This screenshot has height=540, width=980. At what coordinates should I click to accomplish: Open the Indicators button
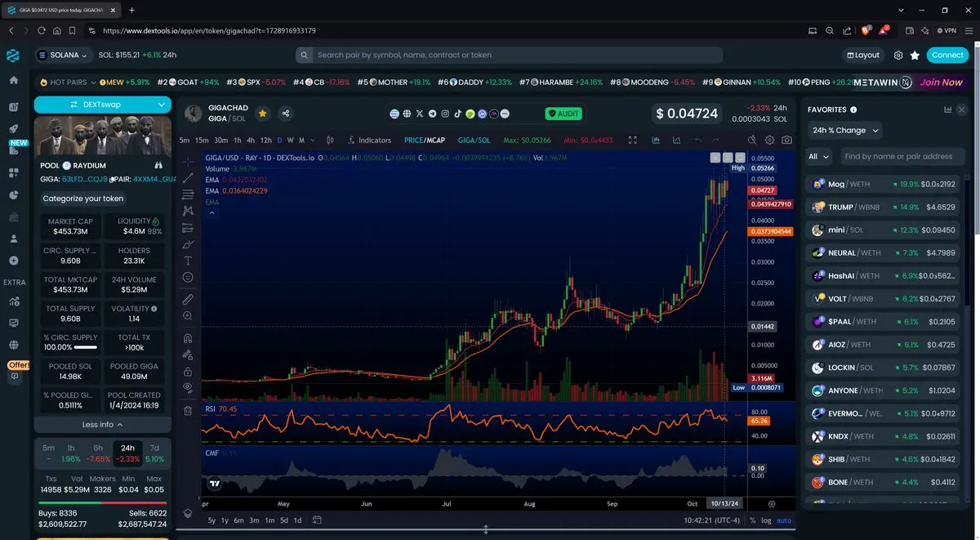pyautogui.click(x=369, y=140)
